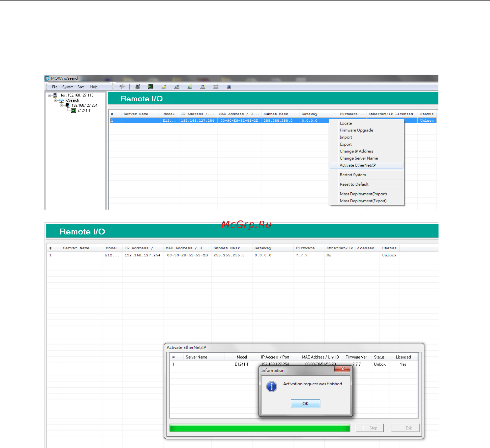Click the MOXA ioSearch title bar app icon
Screen dimensions: 490x448
tap(47, 78)
